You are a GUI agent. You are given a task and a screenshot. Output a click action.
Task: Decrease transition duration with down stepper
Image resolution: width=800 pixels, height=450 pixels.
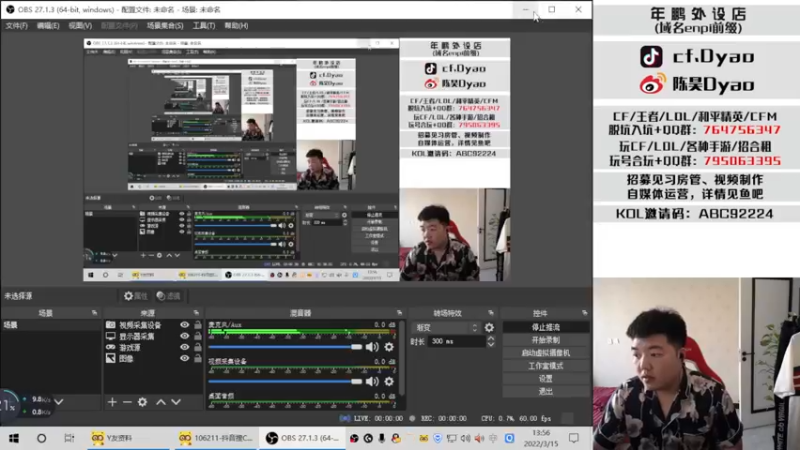[491, 345]
